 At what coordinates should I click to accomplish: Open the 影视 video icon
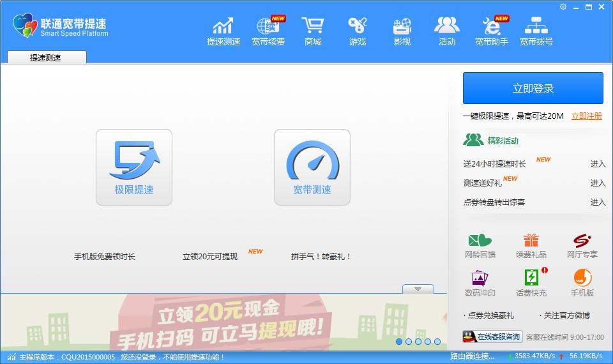tap(402, 31)
